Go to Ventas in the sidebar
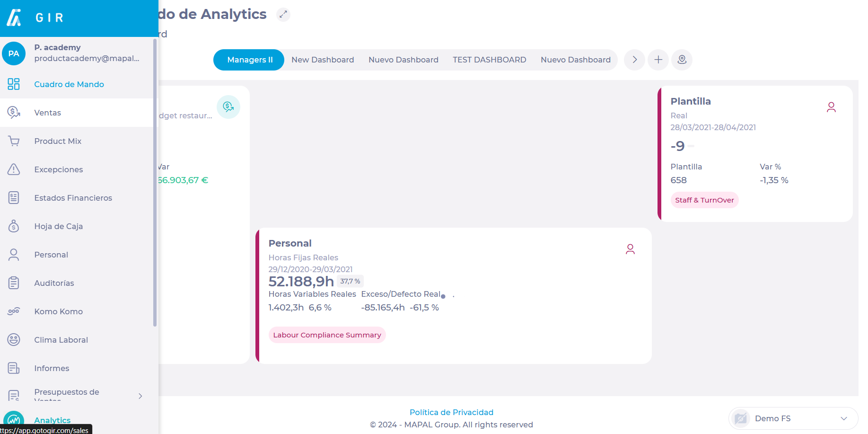This screenshot has width=868, height=434. pos(76,113)
